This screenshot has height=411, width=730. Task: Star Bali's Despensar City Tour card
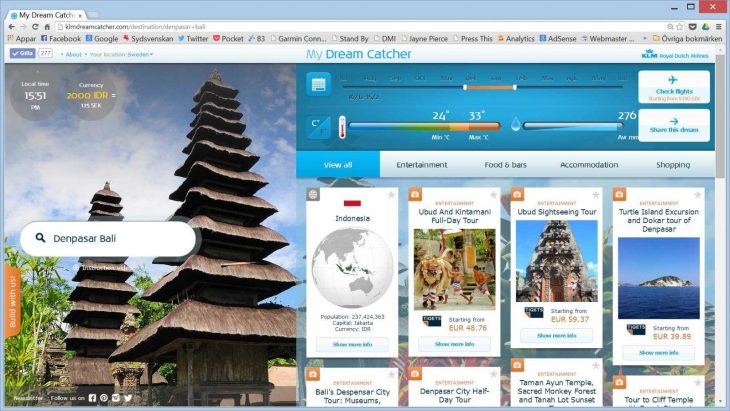(391, 374)
